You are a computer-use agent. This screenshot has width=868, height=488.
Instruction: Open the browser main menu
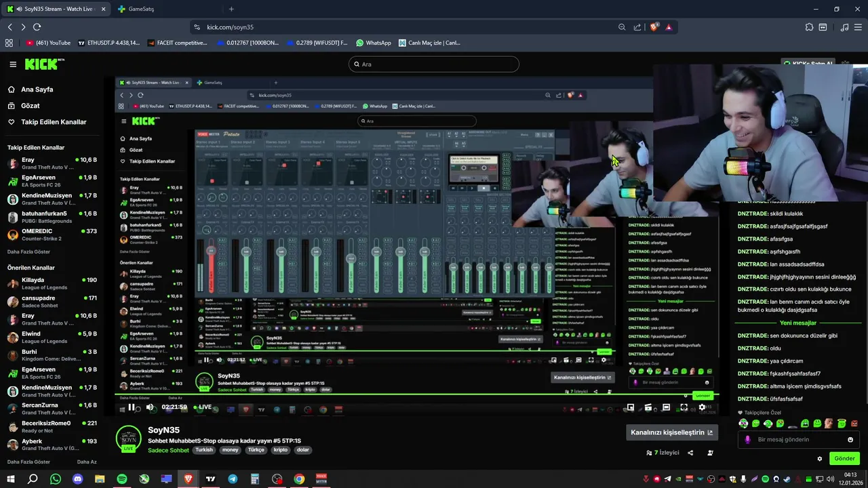tap(859, 27)
